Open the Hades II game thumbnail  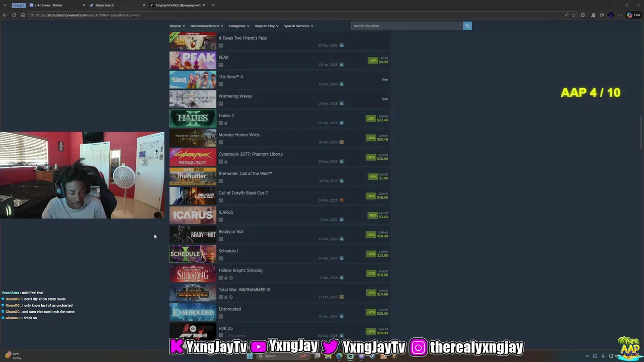coord(193,119)
